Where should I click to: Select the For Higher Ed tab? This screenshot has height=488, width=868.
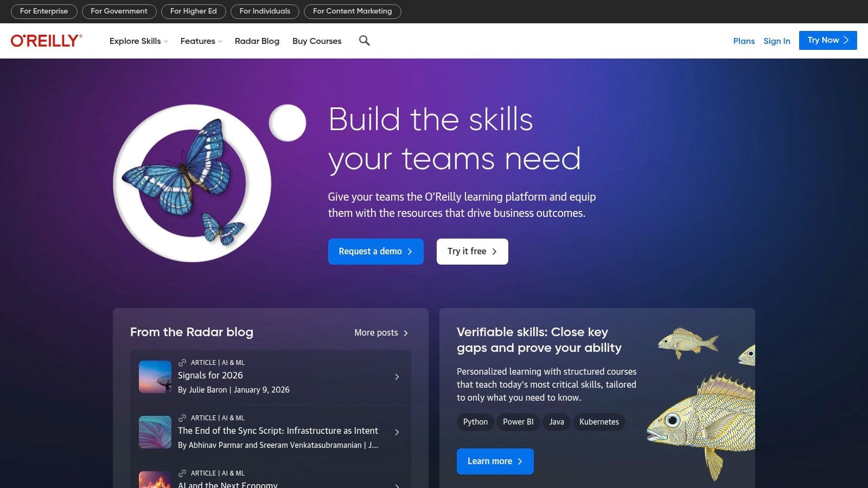[193, 11]
